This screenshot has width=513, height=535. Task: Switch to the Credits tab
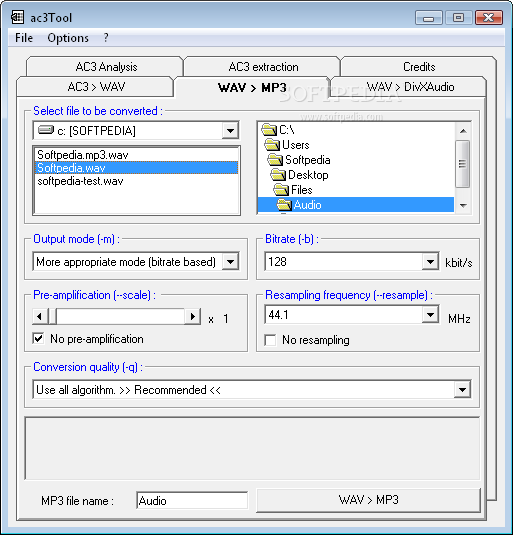click(x=418, y=67)
